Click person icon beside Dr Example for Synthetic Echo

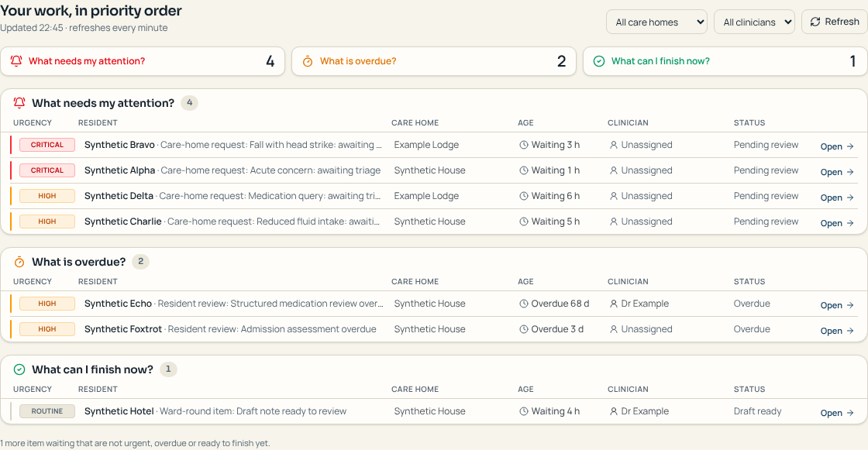[x=613, y=304]
